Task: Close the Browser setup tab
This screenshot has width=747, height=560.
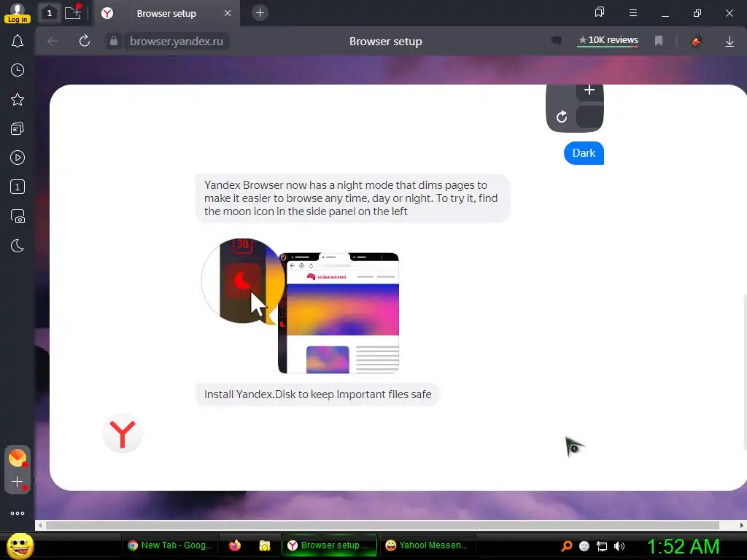Action: tap(228, 13)
